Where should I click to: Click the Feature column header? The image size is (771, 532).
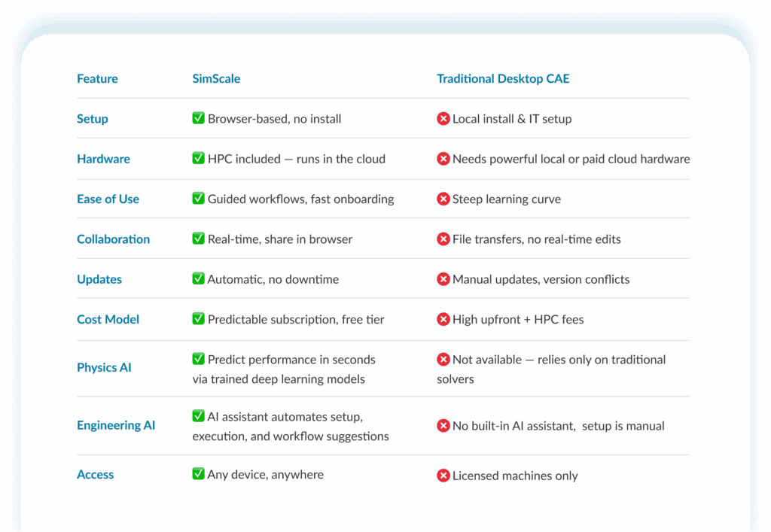97,78
